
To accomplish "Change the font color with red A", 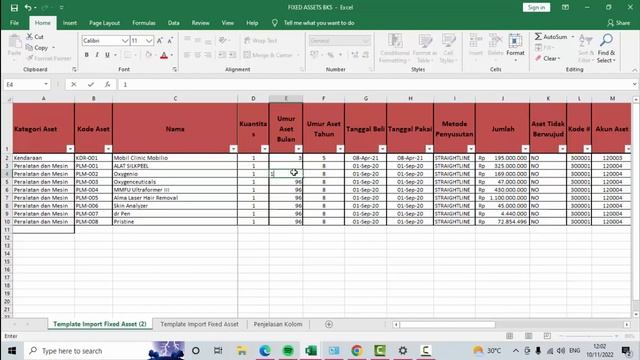I will [164, 55].
